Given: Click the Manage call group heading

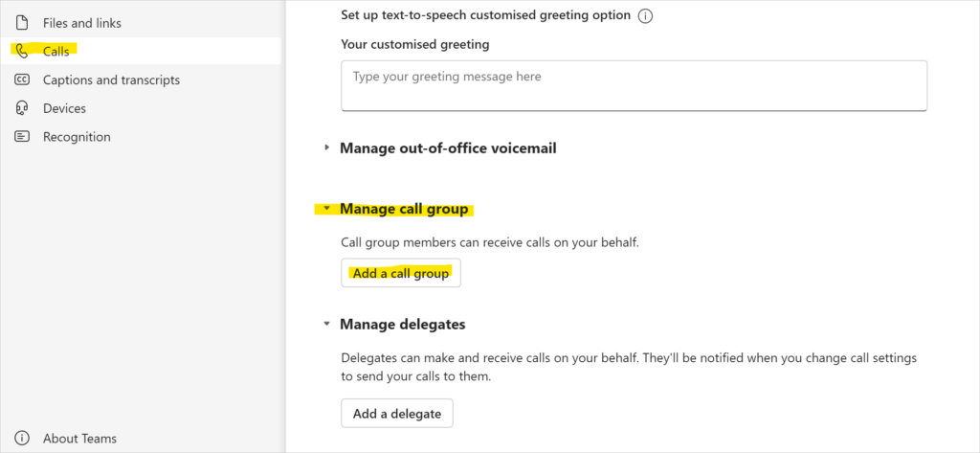Looking at the screenshot, I should (x=404, y=209).
